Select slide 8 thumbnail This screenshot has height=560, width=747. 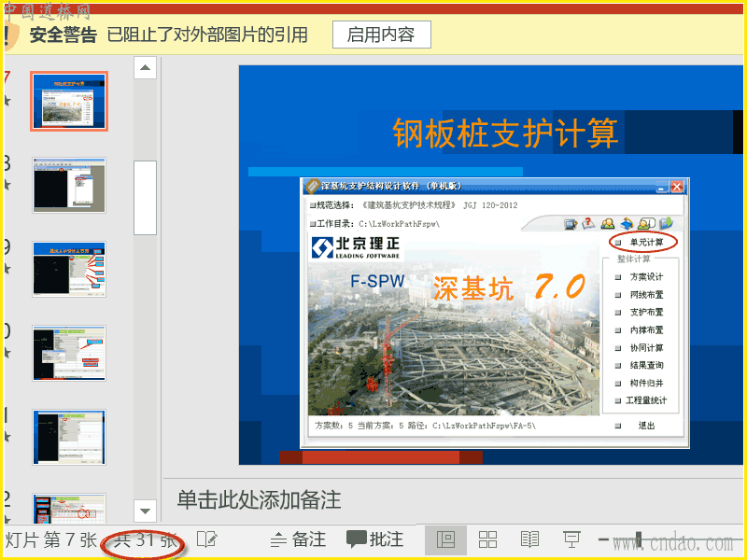coord(69,185)
